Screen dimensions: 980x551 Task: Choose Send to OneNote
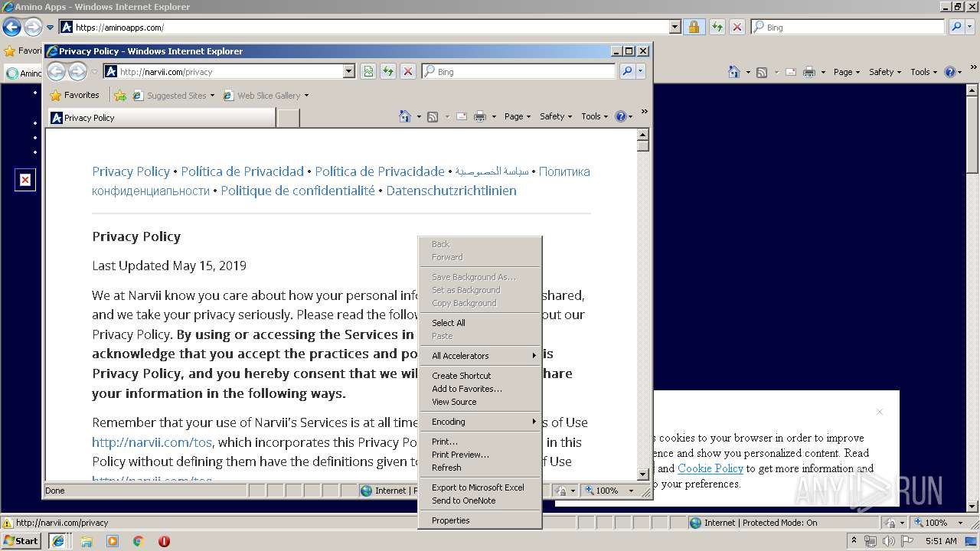[x=480, y=500]
